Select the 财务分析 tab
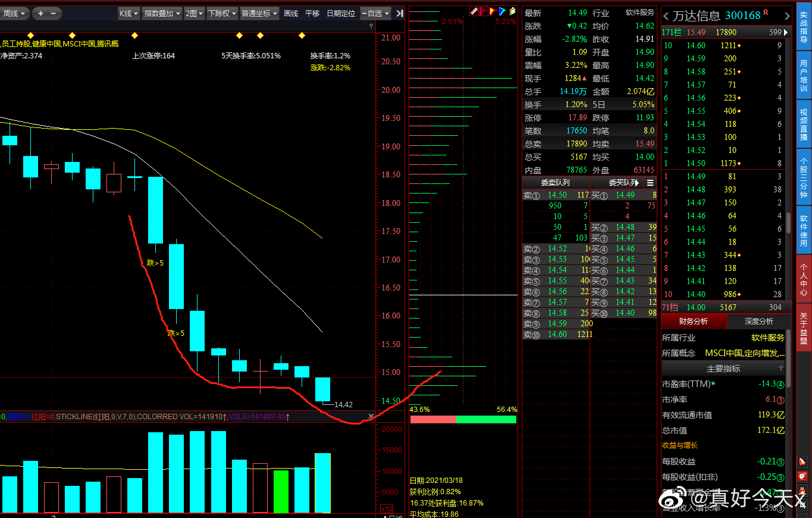The height and width of the screenshot is (518, 812). coord(694,322)
